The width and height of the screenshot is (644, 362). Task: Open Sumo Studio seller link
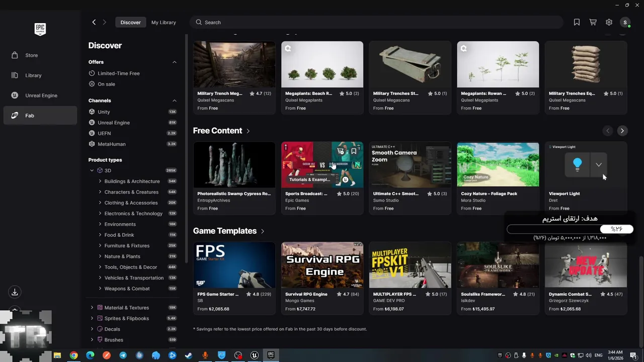coord(386,200)
